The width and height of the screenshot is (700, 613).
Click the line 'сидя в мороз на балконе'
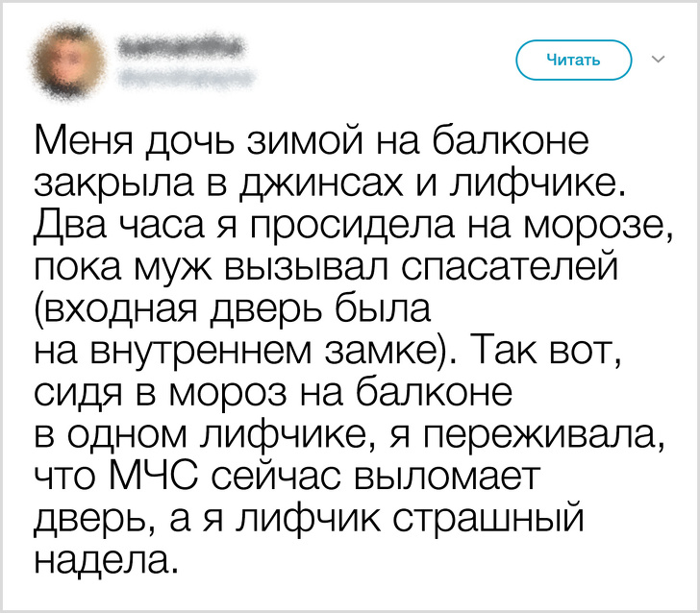[x=274, y=390]
